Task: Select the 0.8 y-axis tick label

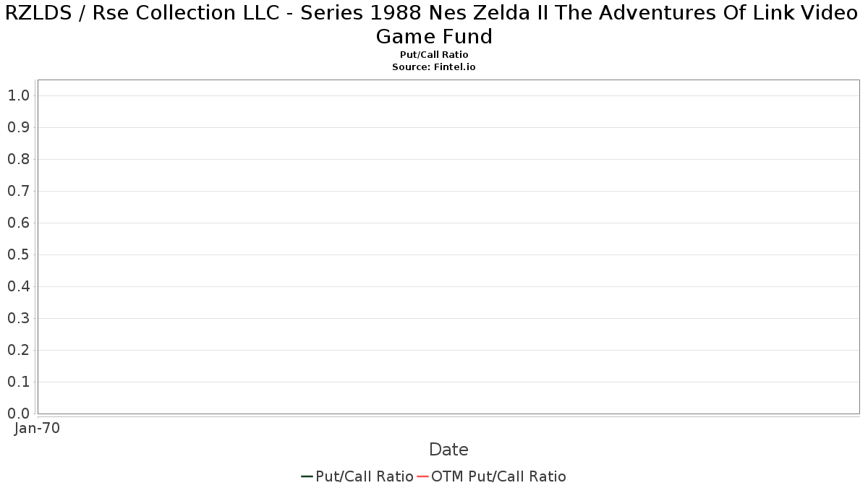Action: [x=18, y=159]
